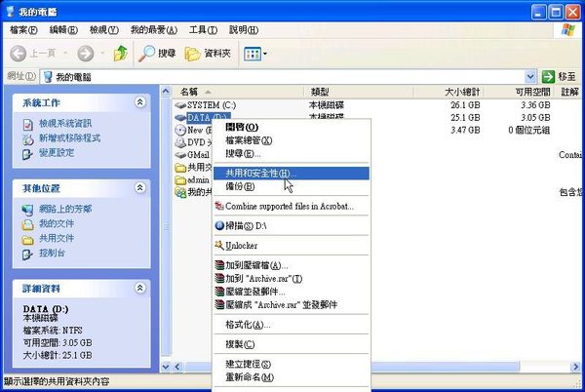Click the GMail drive icon

(180, 155)
